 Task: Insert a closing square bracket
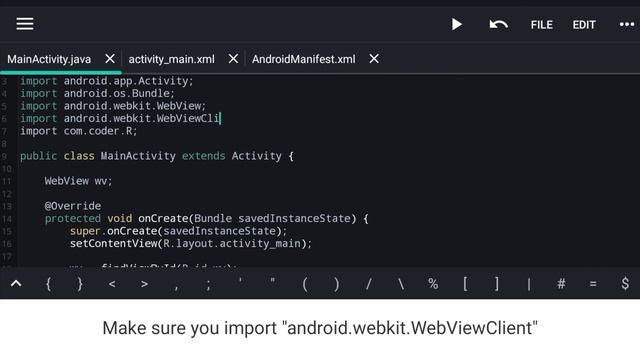point(497,284)
